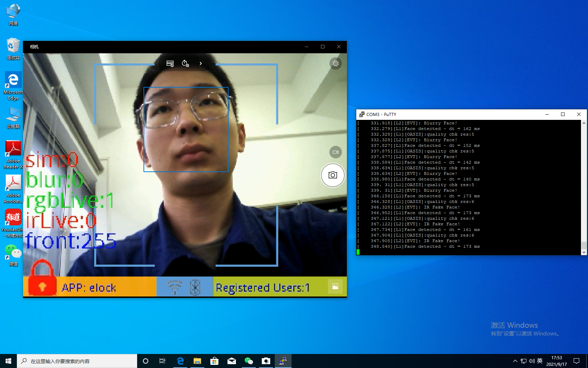Viewport: 588px width, 368px height.
Task: Open the clock and date flyout
Action: tap(556, 361)
